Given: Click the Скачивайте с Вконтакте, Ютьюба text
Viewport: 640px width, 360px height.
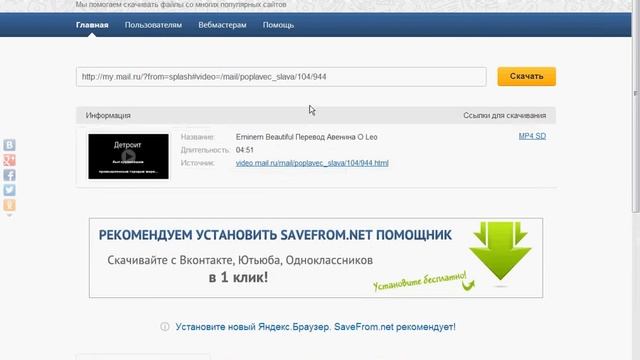Looking at the screenshot, I should (240, 260).
